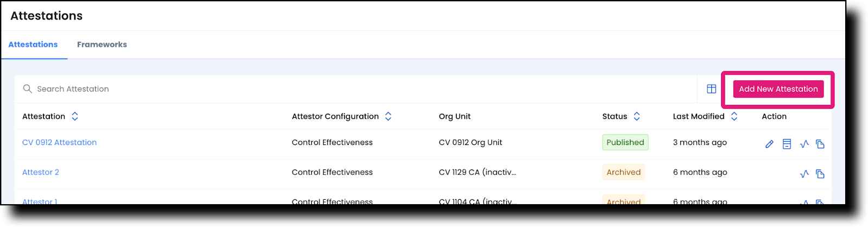Edit CV 0912 Attestation with pencil icon
868x227 pixels.
point(769,144)
